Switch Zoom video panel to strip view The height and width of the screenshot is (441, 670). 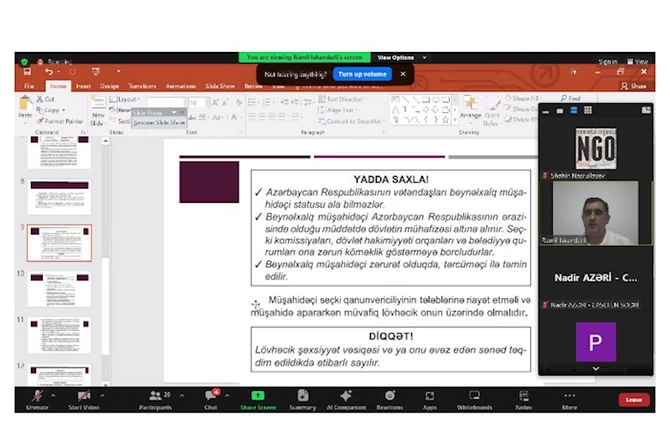click(x=574, y=110)
